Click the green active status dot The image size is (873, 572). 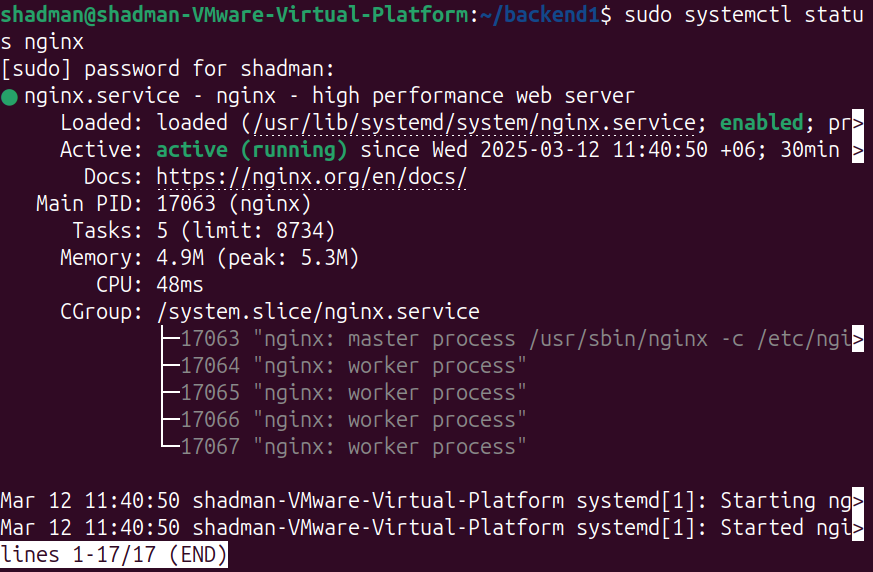click(x=9, y=97)
